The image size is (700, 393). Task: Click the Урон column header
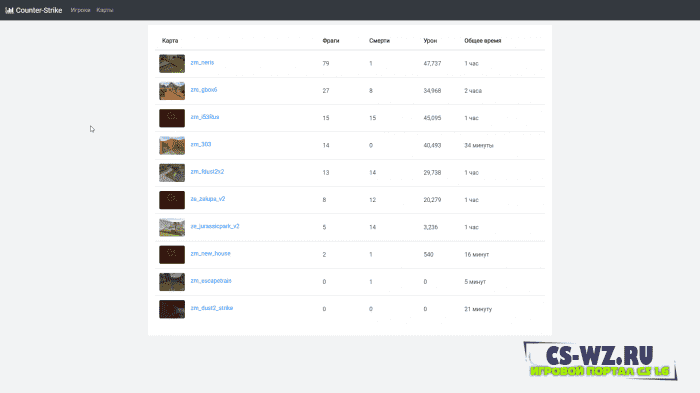(430, 41)
